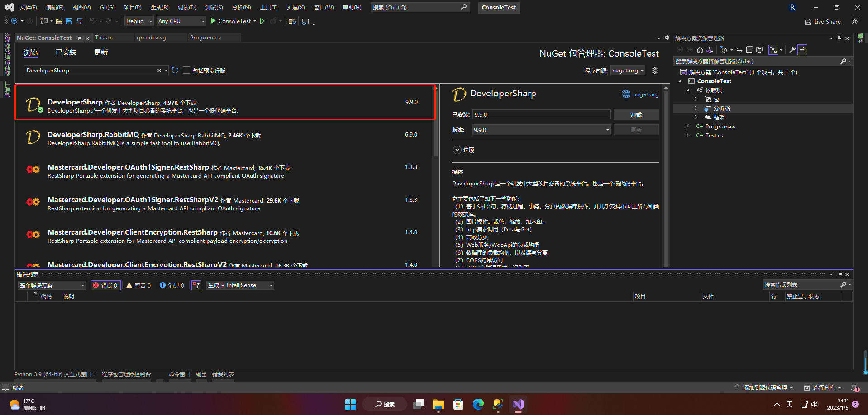
Task: Open Debug configuration dropdown
Action: coord(139,21)
